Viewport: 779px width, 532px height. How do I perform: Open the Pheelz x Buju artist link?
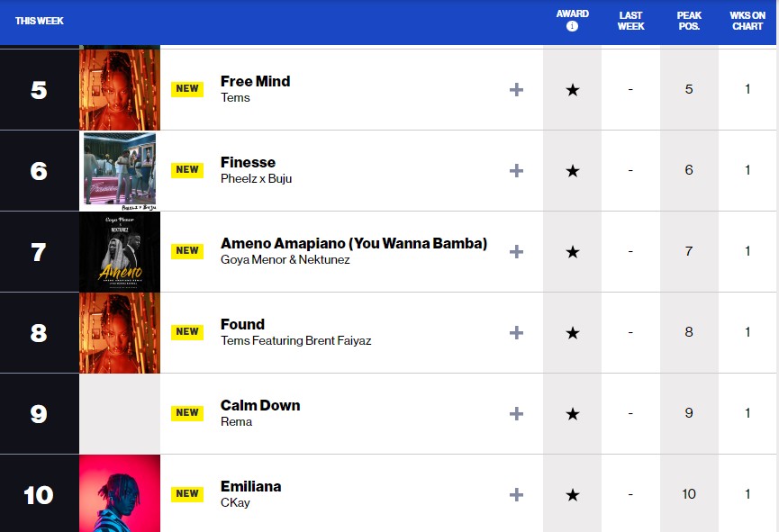click(x=256, y=178)
